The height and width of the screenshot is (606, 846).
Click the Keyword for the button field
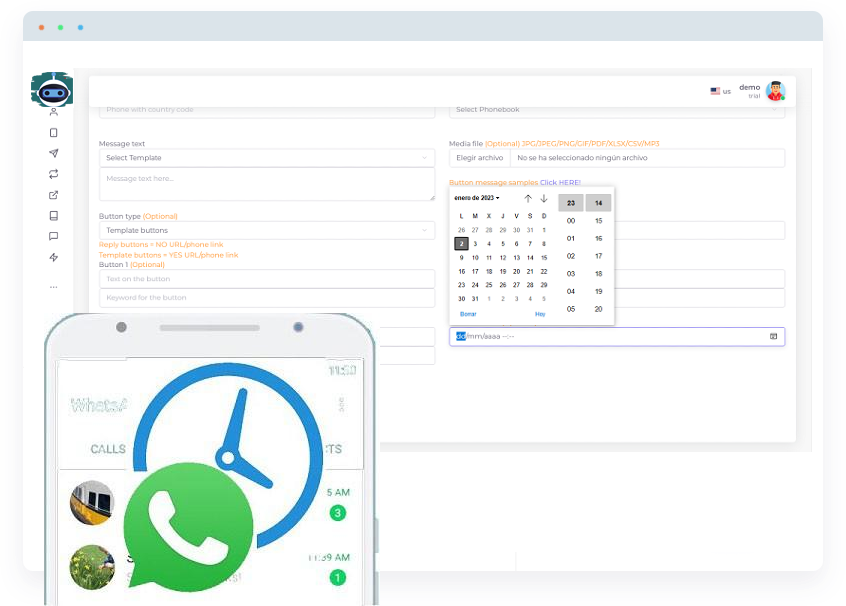267,297
